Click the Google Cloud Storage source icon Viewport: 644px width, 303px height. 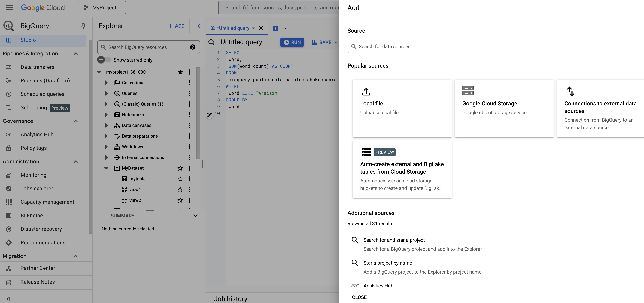468,91
